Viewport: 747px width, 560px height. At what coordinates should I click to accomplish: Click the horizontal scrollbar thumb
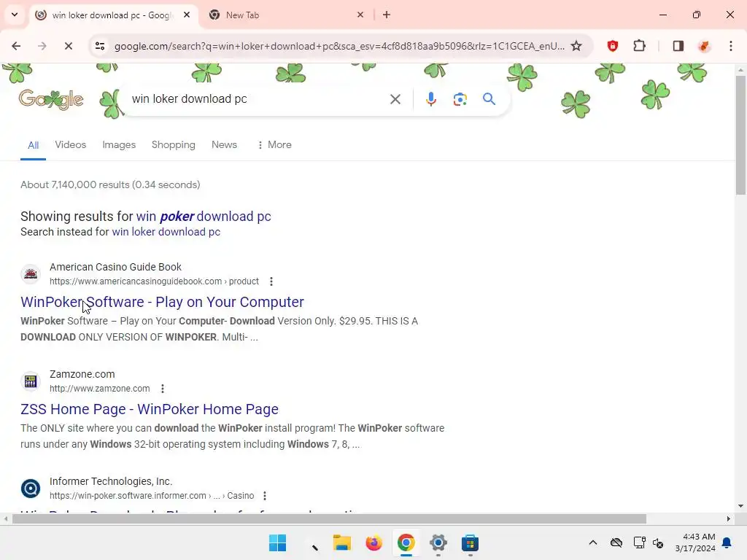[329, 519]
